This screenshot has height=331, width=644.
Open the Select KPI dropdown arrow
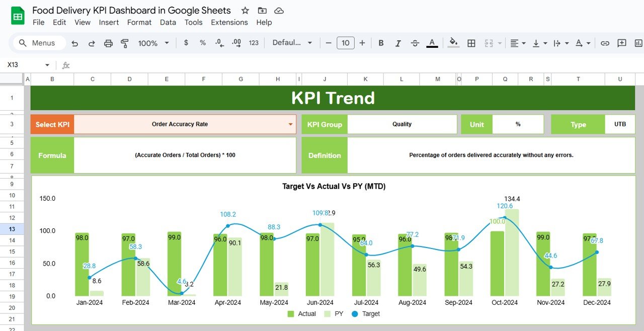tap(290, 124)
